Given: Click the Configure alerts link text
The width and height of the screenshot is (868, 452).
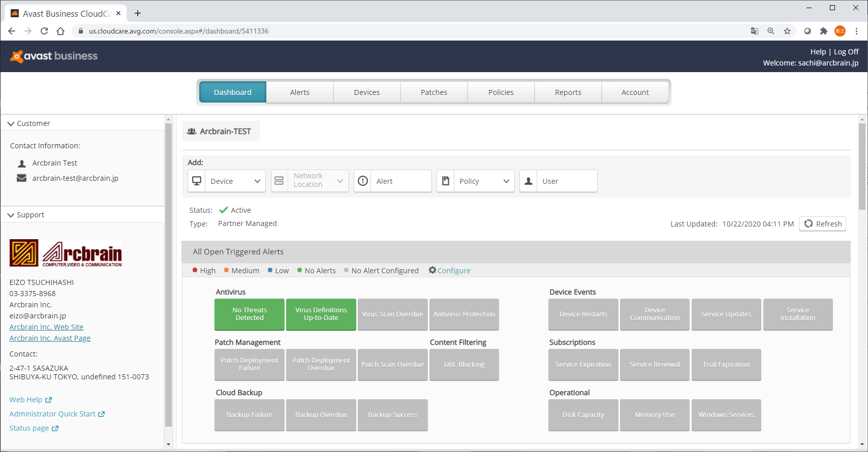Looking at the screenshot, I should tap(454, 271).
